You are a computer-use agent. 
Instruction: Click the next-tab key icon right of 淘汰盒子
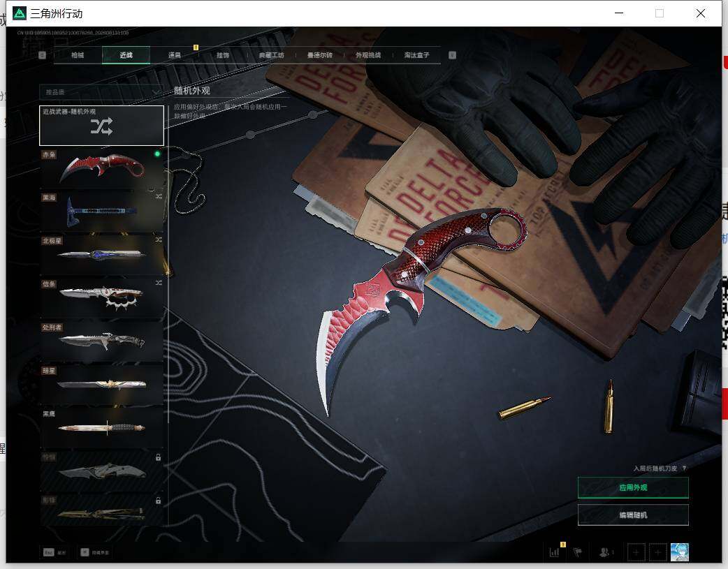[452, 55]
